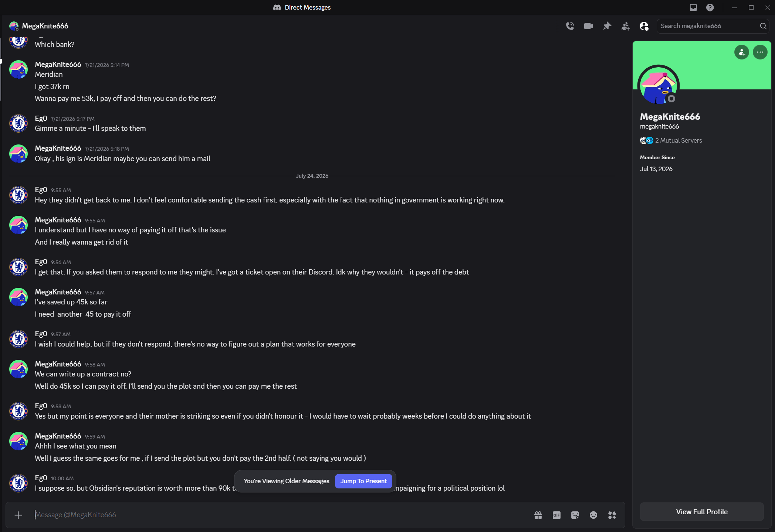
Task: Start a voice call with MegaKnite666
Action: (x=570, y=26)
